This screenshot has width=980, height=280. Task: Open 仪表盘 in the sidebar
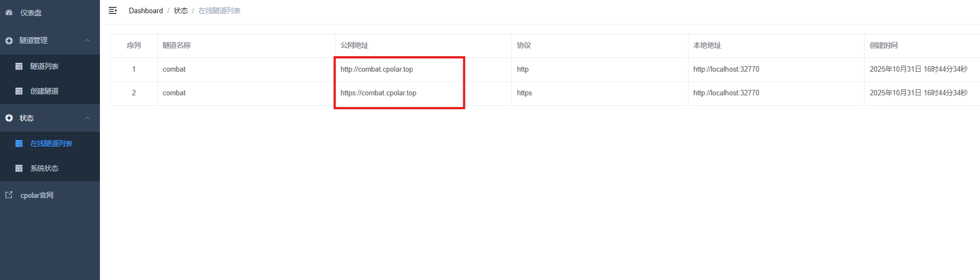coord(31,13)
